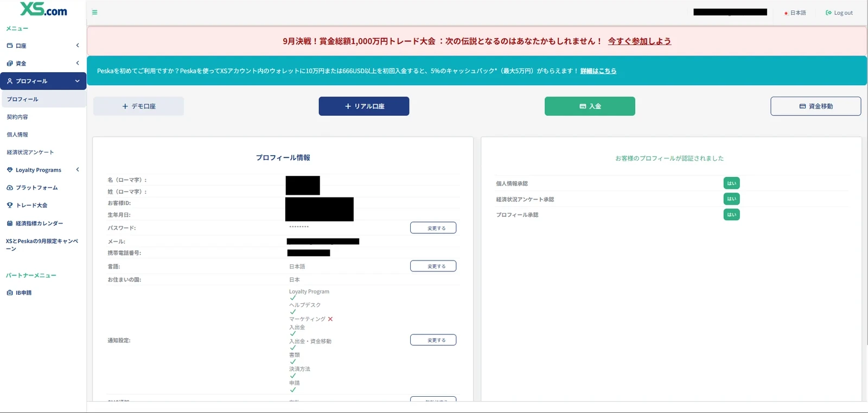Click the リアル口座 button
The width and height of the screenshot is (868, 413).
364,106
